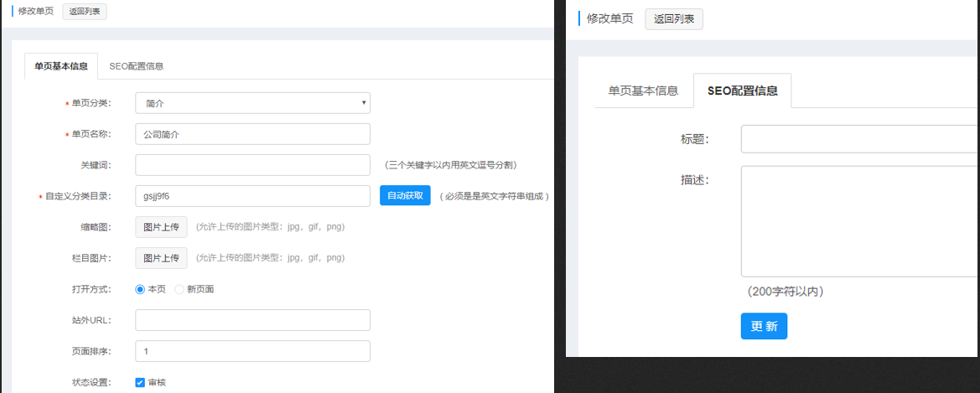Select the 新页面 radio option
The height and width of the screenshot is (393, 980).
point(179,289)
